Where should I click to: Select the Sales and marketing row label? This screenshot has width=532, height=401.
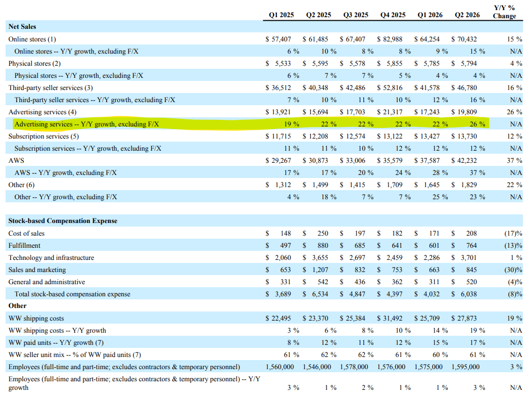tap(37, 270)
